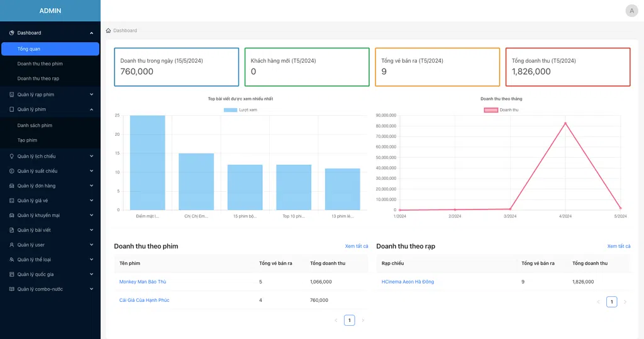
Task: Click the Quản lý thể loại icon
Action: [11, 260]
